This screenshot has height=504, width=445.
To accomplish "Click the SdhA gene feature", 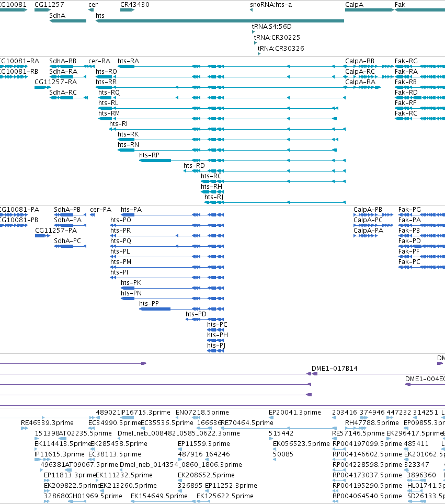I will (68, 21).
